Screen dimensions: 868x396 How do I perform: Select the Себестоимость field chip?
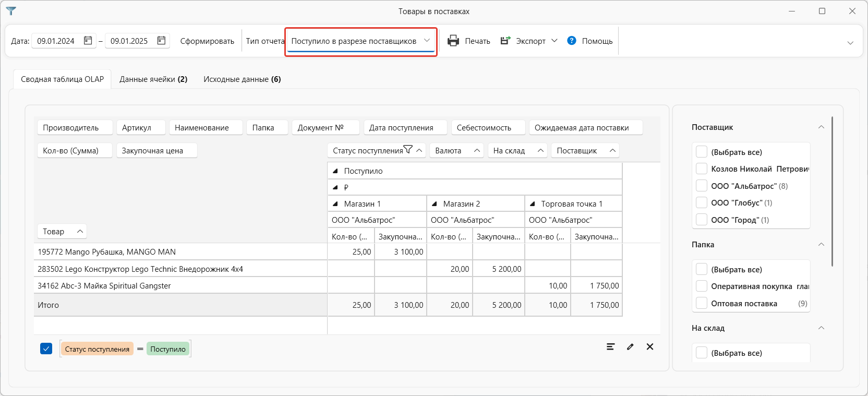(x=488, y=127)
